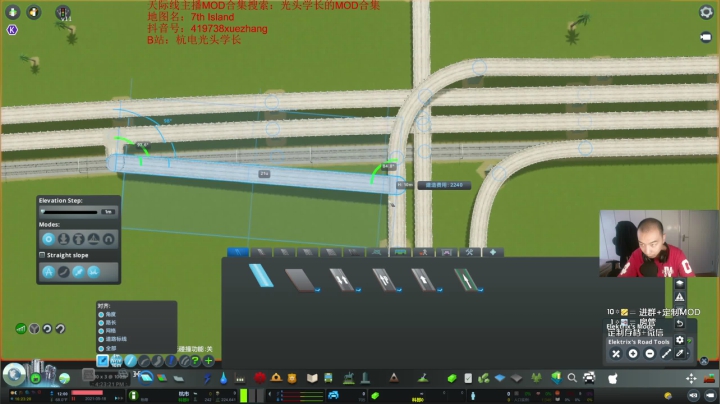Open Elevation Step 1m value box

pyautogui.click(x=109, y=212)
